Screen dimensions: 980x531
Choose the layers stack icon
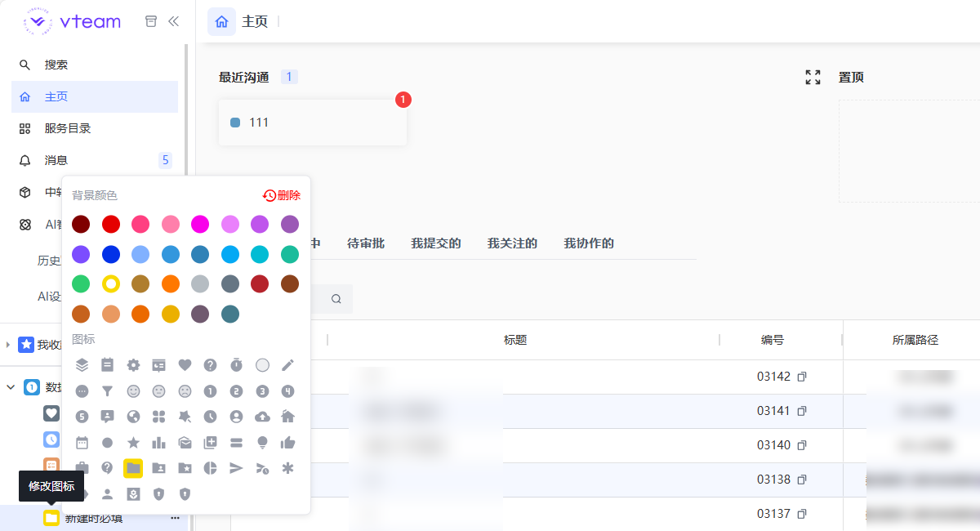pos(82,365)
